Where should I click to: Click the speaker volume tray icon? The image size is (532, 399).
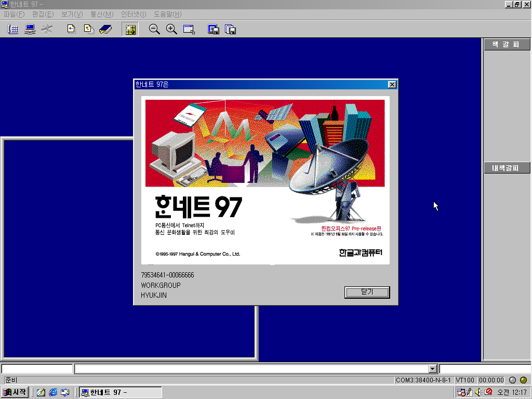pyautogui.click(x=478, y=392)
